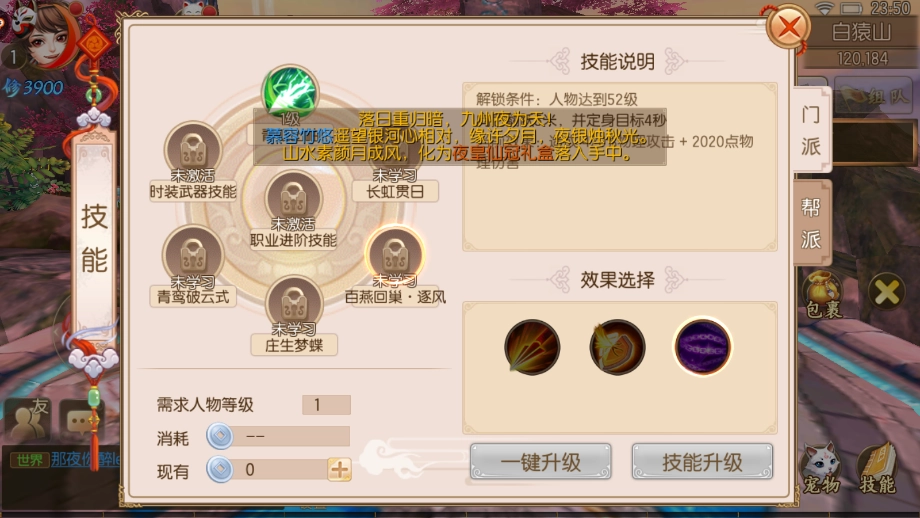This screenshot has width=920, height=518.
Task: Close the skill panel with red X
Action: click(788, 26)
